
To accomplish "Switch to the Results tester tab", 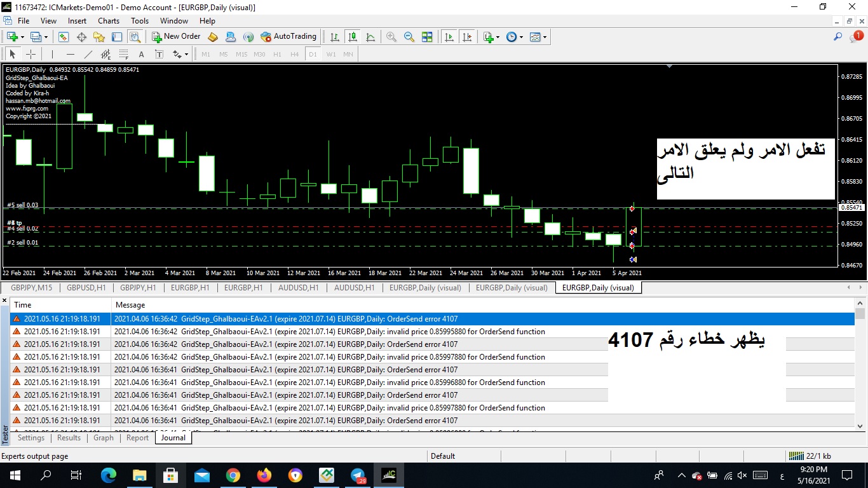I will (x=69, y=438).
